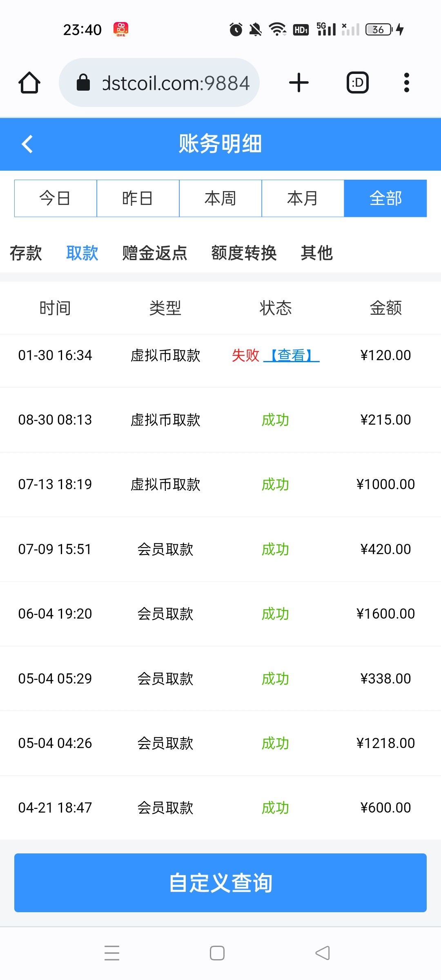The width and height of the screenshot is (441, 980).
Task: Open a new tab with plus icon
Action: point(299,83)
